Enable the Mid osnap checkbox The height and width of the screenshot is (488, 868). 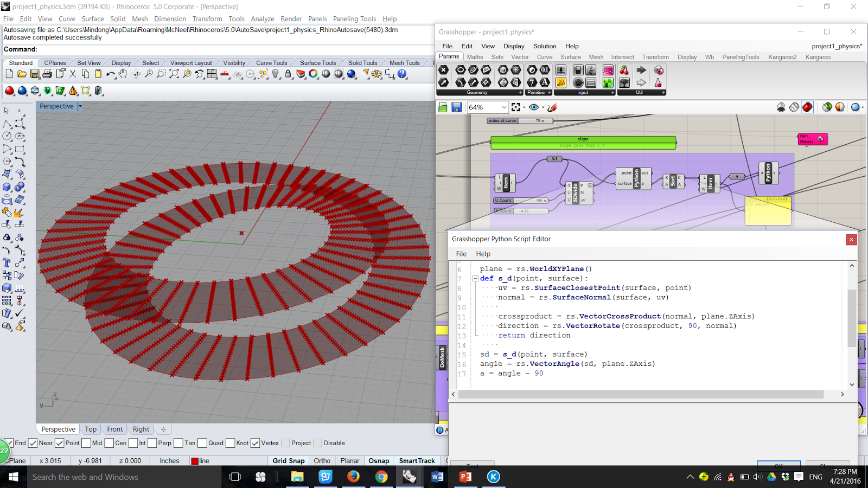point(86,443)
